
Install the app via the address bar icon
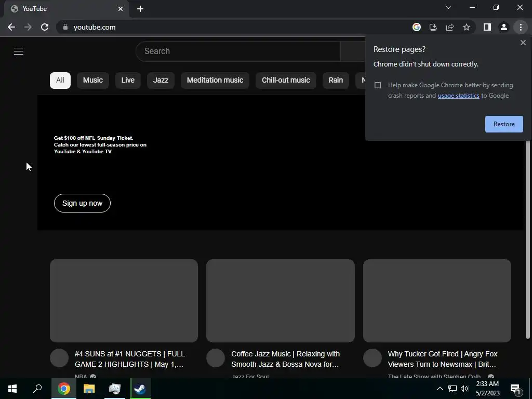433,27
